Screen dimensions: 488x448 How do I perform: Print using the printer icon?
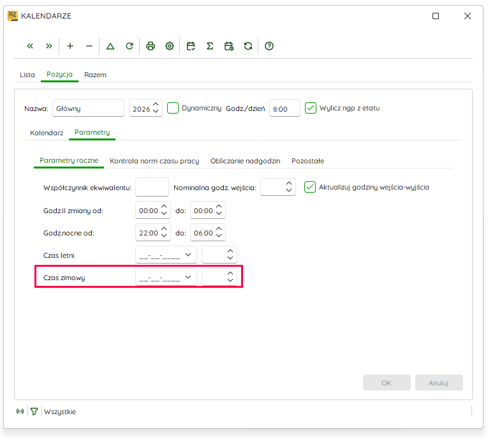coord(151,46)
